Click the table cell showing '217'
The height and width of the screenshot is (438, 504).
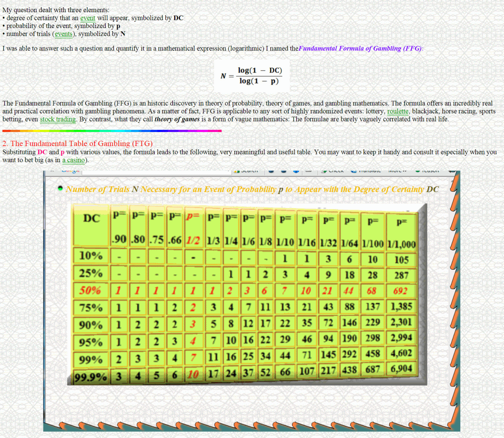click(328, 371)
